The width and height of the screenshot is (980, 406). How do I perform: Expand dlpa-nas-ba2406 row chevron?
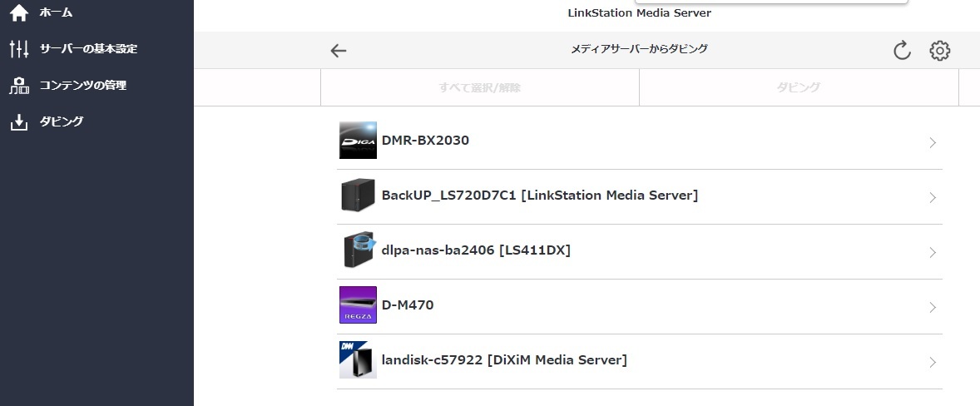(x=933, y=253)
